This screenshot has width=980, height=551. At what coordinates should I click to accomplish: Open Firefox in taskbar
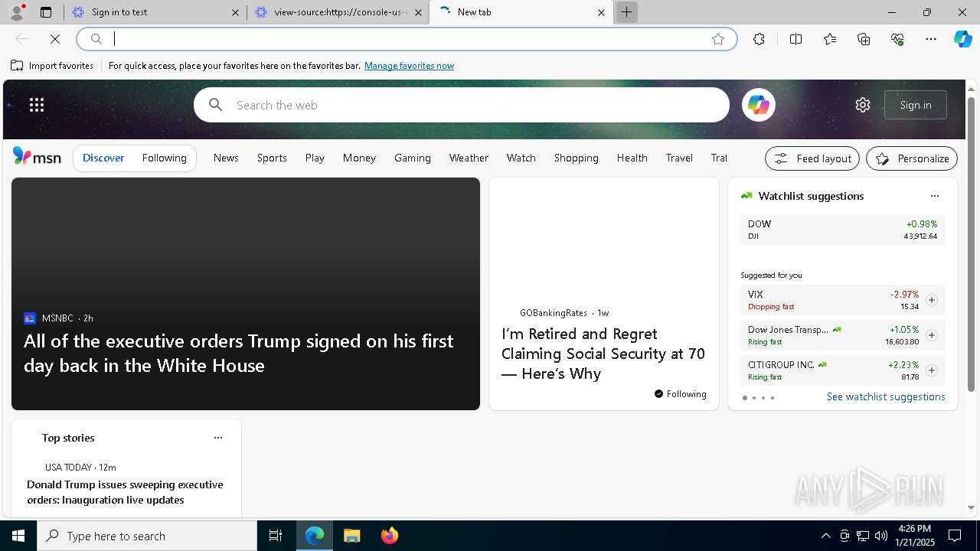point(389,536)
